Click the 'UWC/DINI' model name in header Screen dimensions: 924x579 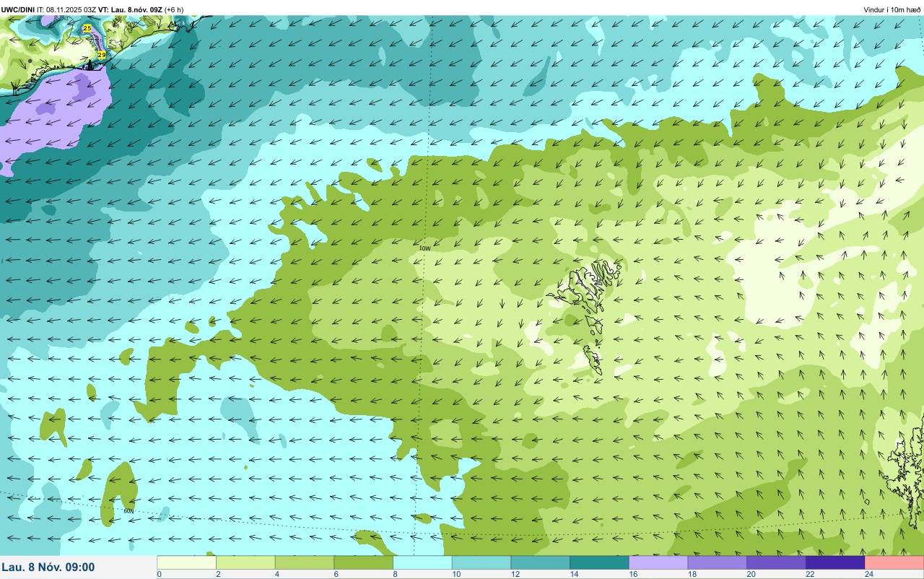(x=18, y=9)
